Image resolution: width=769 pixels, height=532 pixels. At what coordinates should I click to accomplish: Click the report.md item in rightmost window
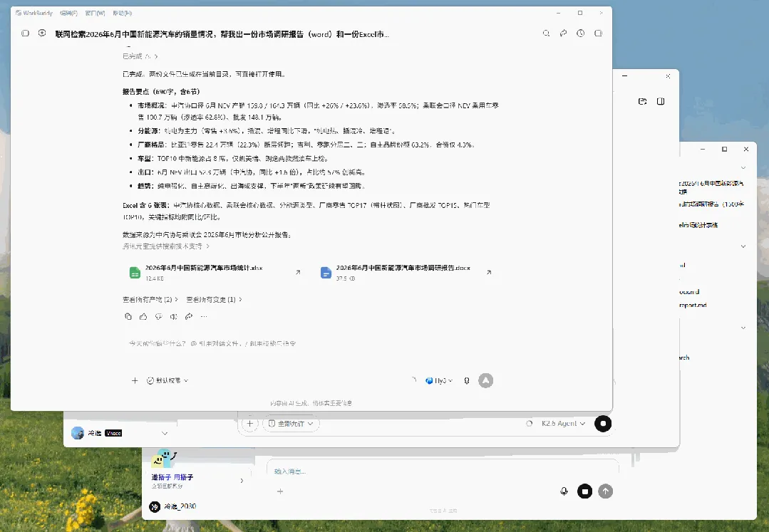[693, 306]
